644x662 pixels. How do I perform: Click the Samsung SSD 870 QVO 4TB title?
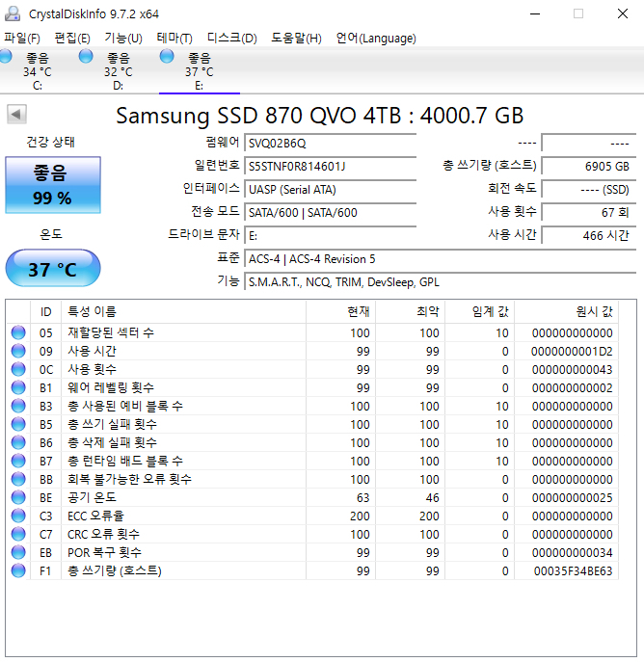320,116
